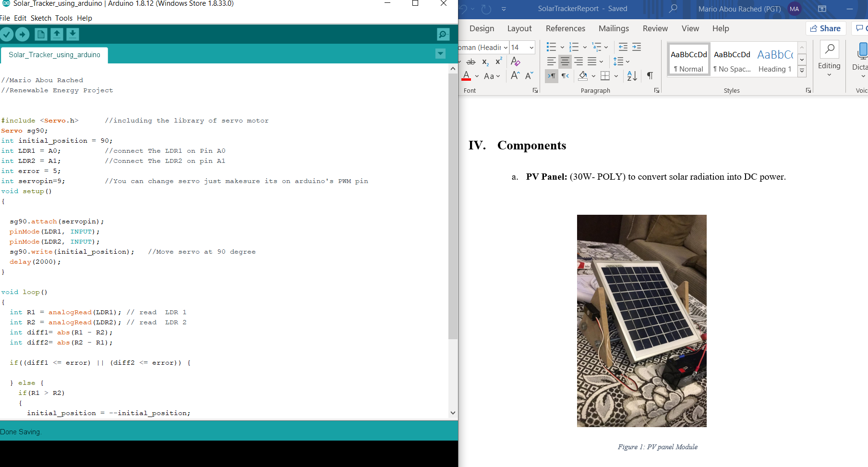The width and height of the screenshot is (868, 467).
Task: Select the PV panel photo in document
Action: (x=641, y=321)
